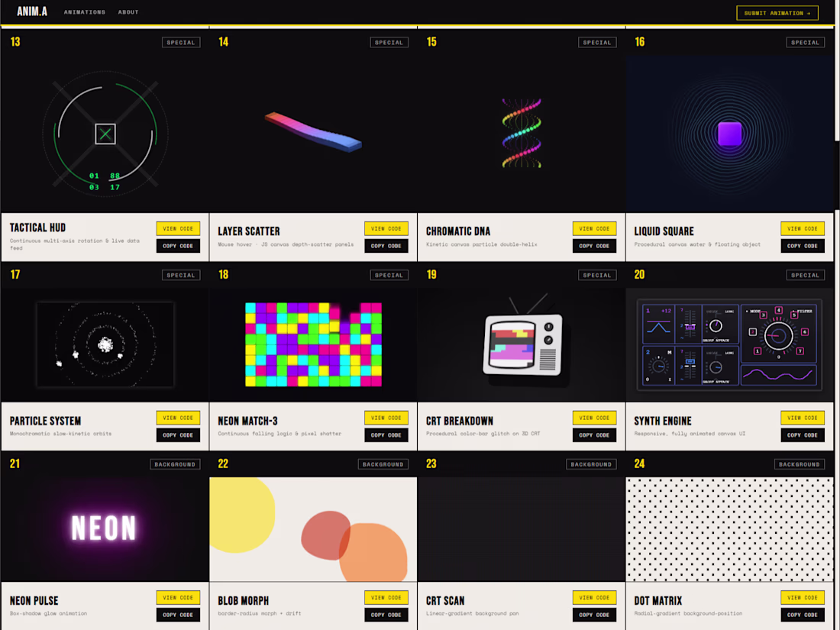Viewport: 840px width, 630px height.
Task: Select the glowing NEON text preview
Action: click(105, 529)
